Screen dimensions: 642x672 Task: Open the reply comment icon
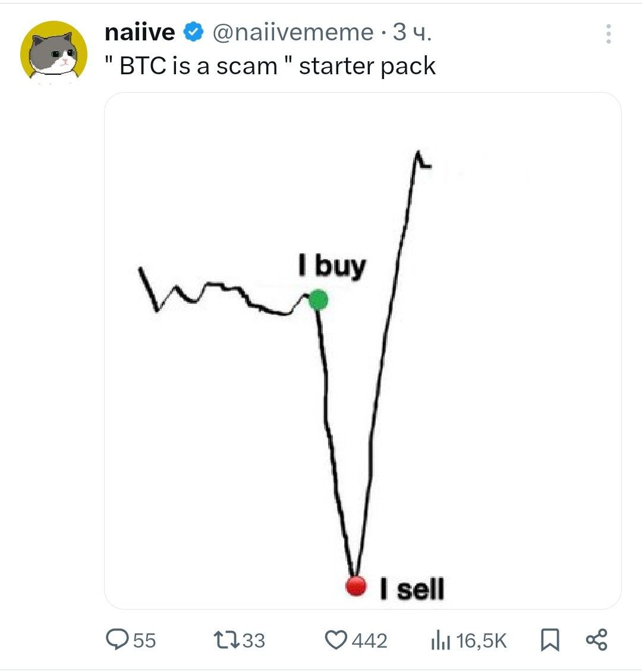point(117,639)
